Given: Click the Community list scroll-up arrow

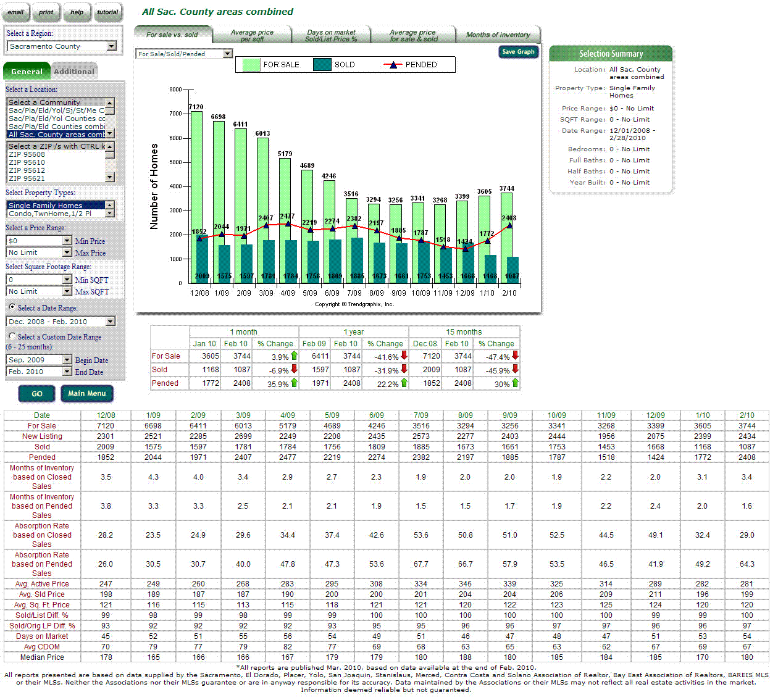Looking at the screenshot, I should 110,103.
